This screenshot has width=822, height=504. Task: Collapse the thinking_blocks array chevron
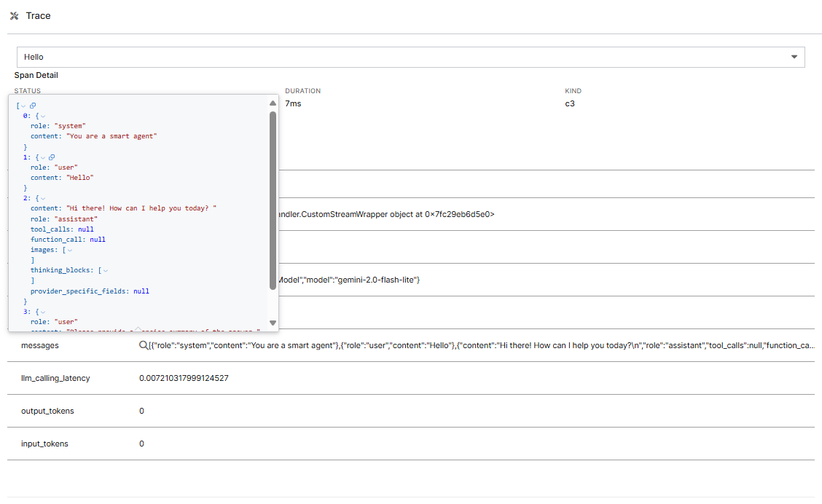click(105, 270)
